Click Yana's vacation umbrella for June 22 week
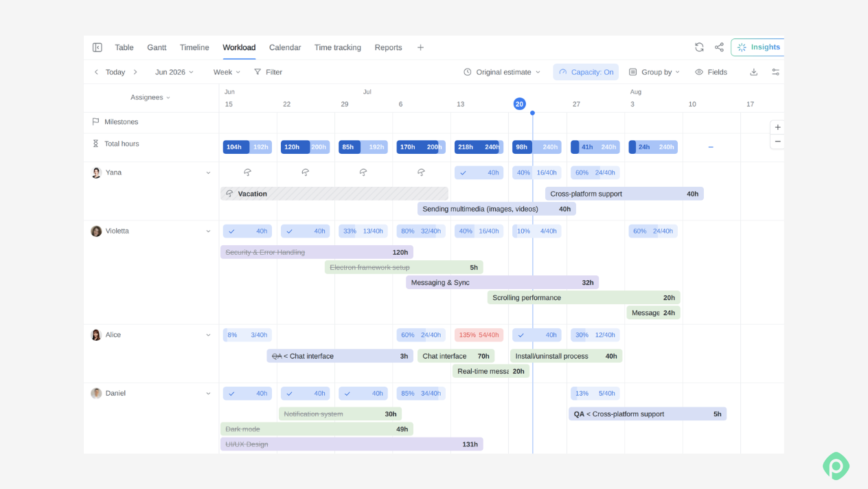Viewport: 868px width, 489px height. coord(306,172)
